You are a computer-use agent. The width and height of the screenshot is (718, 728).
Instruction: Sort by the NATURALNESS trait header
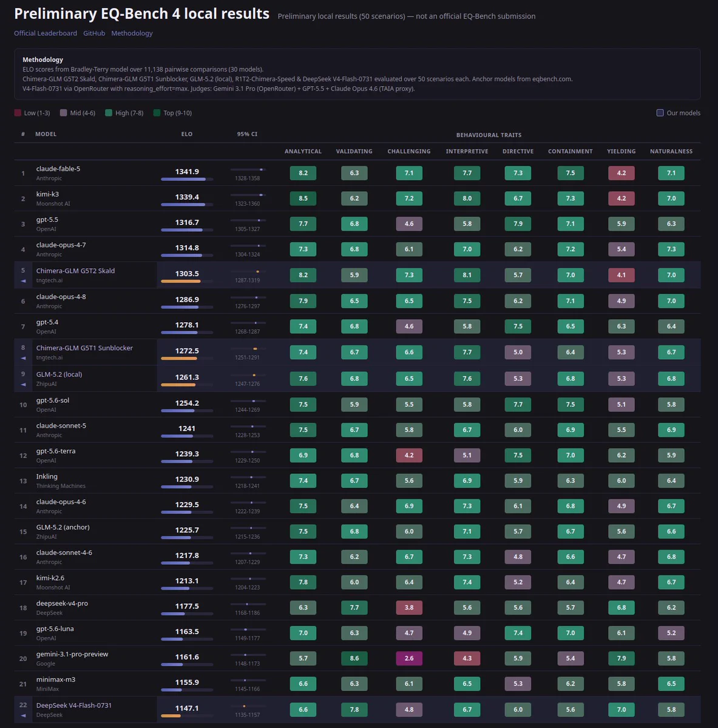(x=671, y=152)
